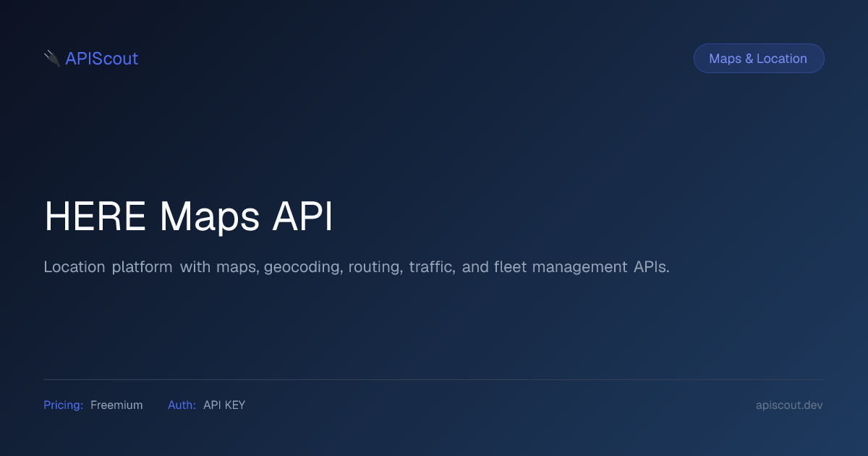This screenshot has width=868, height=456.
Task: Click the Freemium pricing value
Action: pyautogui.click(x=116, y=405)
